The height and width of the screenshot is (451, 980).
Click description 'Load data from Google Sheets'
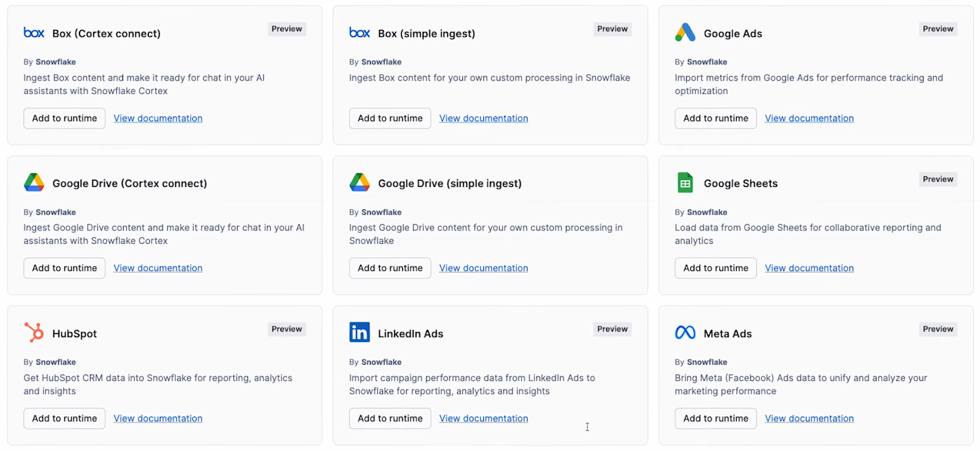[808, 234]
